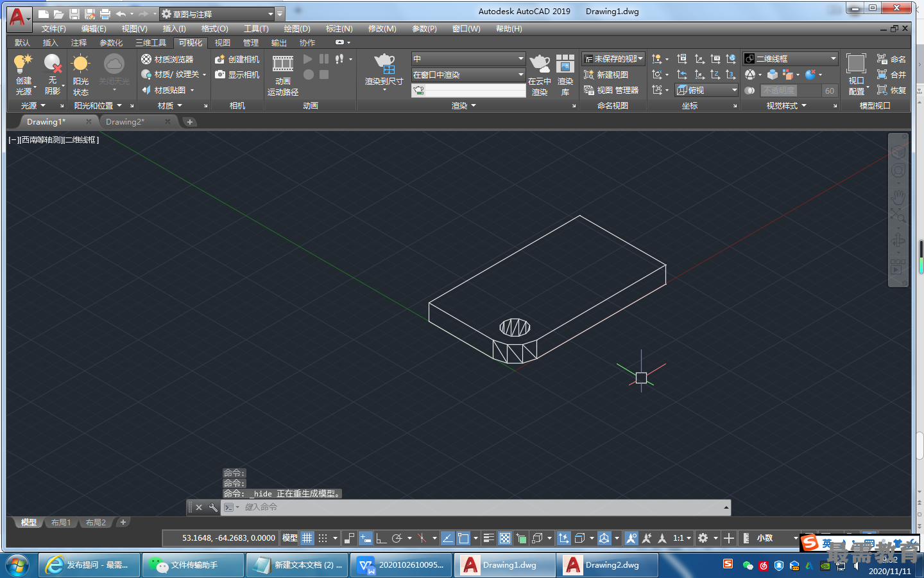The height and width of the screenshot is (578, 924).
Task: Click the pan hand icon in navigation bar
Action: point(898,197)
